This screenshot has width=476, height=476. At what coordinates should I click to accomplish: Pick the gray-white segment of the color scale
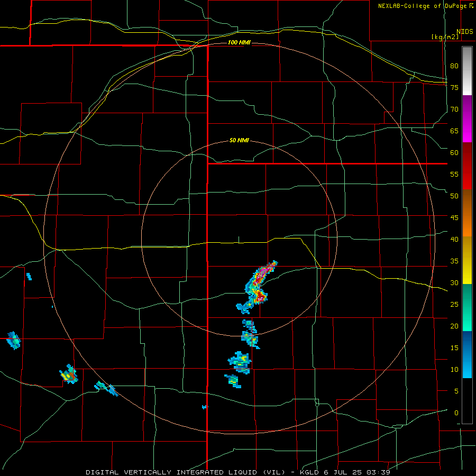coord(467,71)
